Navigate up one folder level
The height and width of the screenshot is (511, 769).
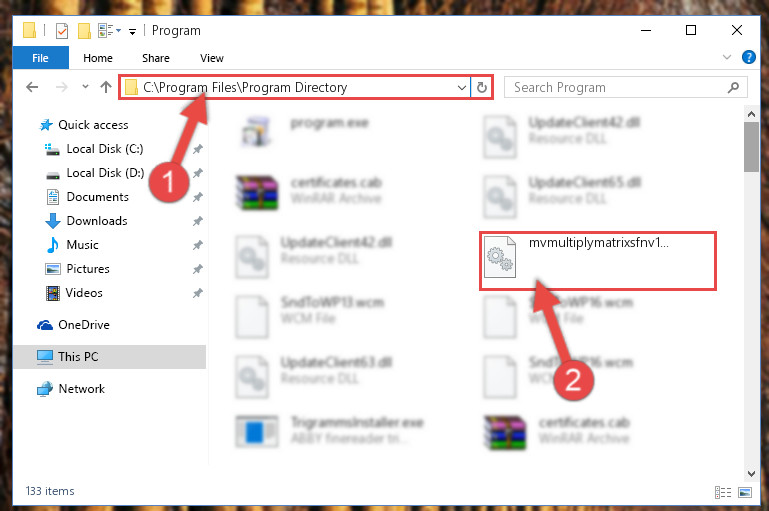(106, 87)
